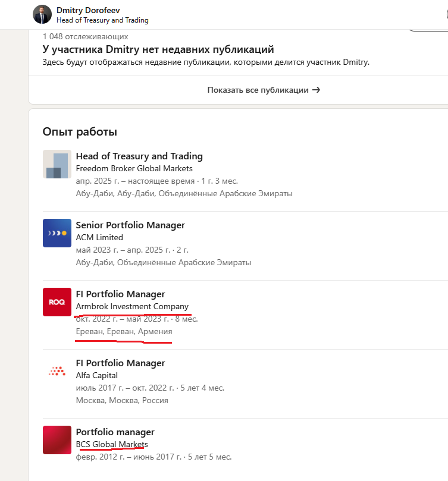
Task: Click 'FI Portfolio Manager' title at Alfa Capital
Action: (x=120, y=363)
